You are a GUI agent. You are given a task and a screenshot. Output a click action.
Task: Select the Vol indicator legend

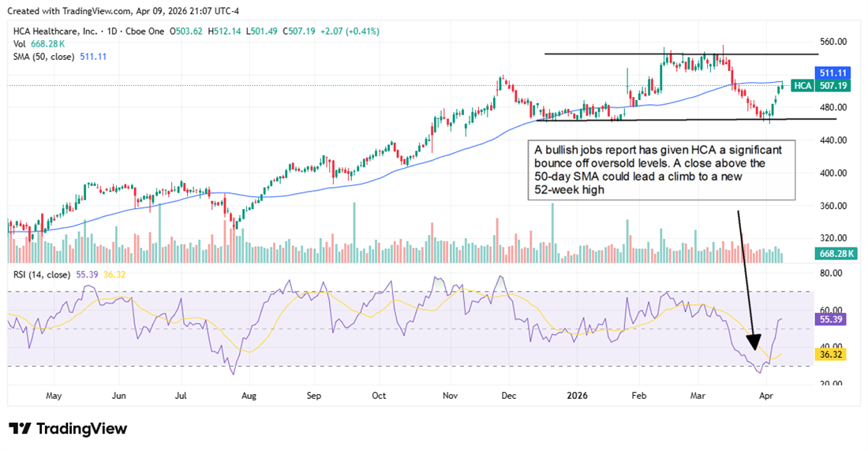tap(19, 44)
